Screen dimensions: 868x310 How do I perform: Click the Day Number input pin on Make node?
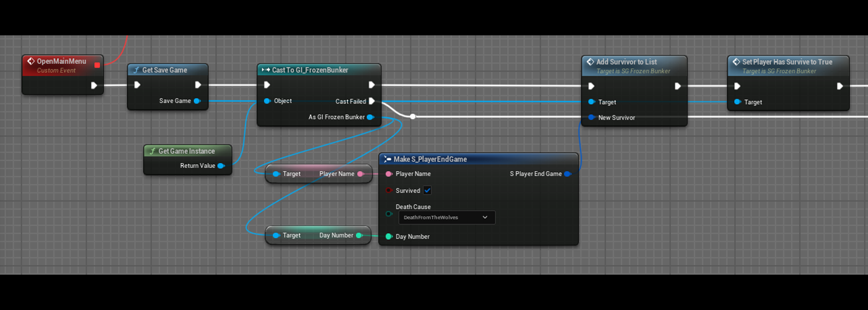click(389, 236)
